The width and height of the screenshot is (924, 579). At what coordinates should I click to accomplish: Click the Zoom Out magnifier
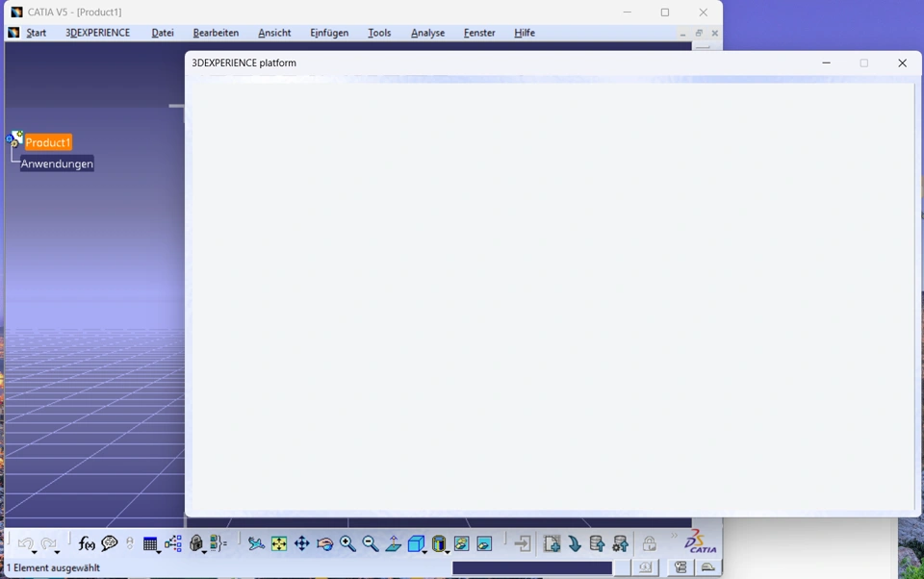click(370, 543)
